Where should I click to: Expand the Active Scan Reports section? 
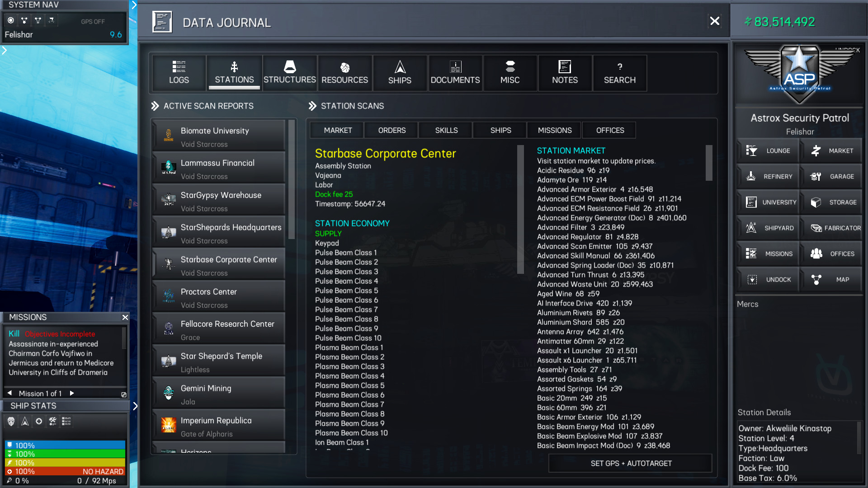pyautogui.click(x=155, y=106)
